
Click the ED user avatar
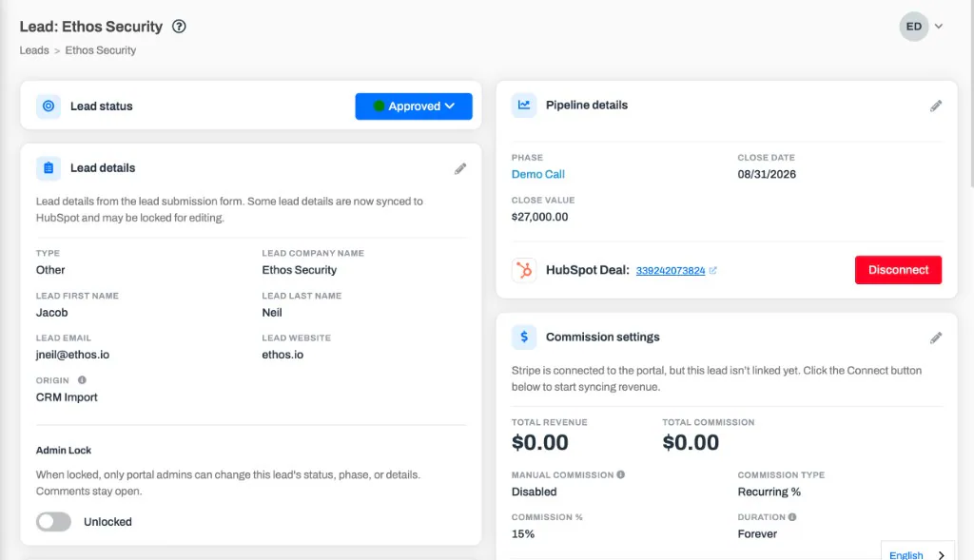(914, 27)
